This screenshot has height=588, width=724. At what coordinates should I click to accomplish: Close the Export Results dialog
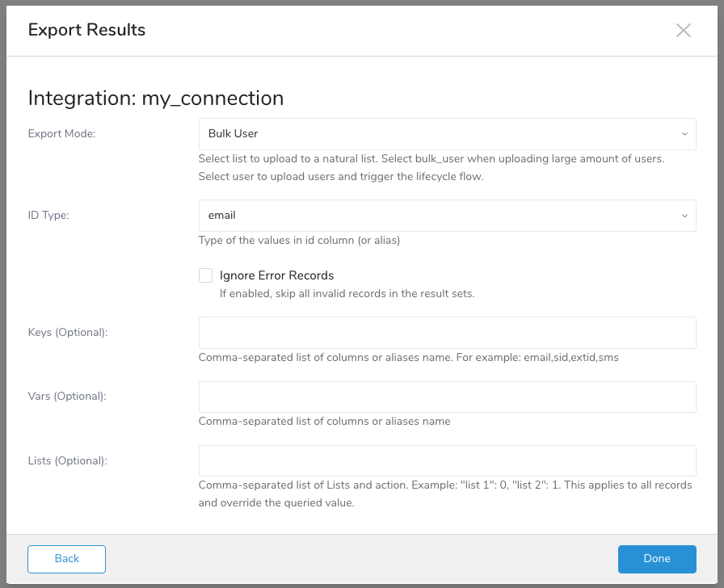684,31
